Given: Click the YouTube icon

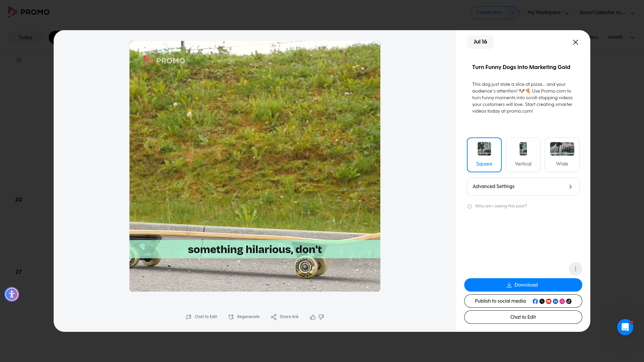Looking at the screenshot, I should [549, 301].
